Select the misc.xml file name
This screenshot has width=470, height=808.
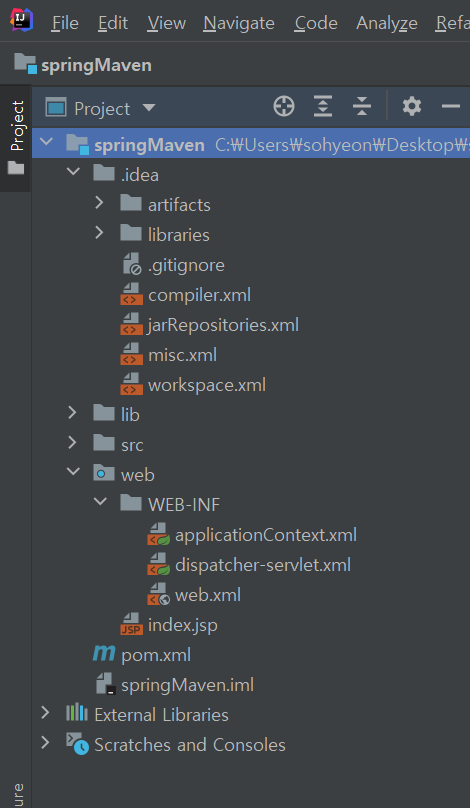182,355
